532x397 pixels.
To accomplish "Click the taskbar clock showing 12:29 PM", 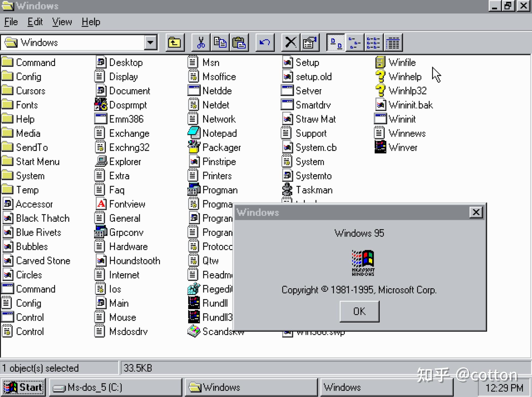I will [504, 388].
